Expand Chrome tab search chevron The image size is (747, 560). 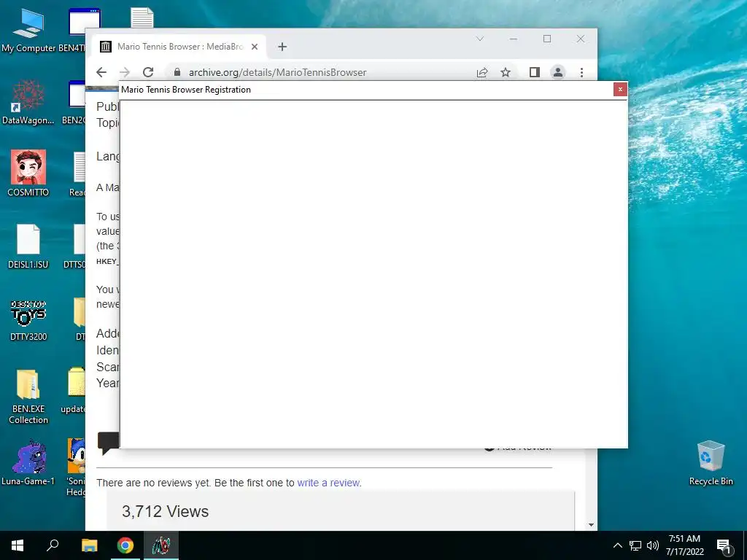pyautogui.click(x=480, y=39)
